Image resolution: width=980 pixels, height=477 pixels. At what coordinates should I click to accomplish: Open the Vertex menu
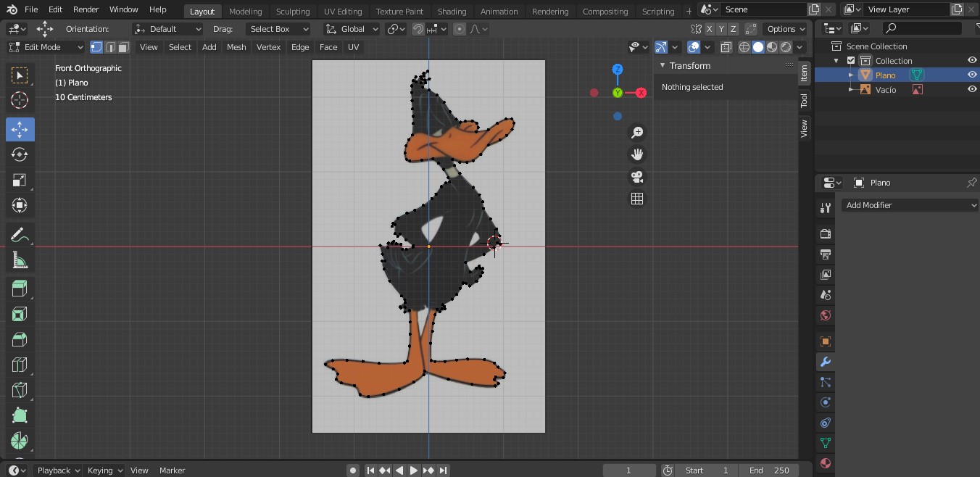268,47
